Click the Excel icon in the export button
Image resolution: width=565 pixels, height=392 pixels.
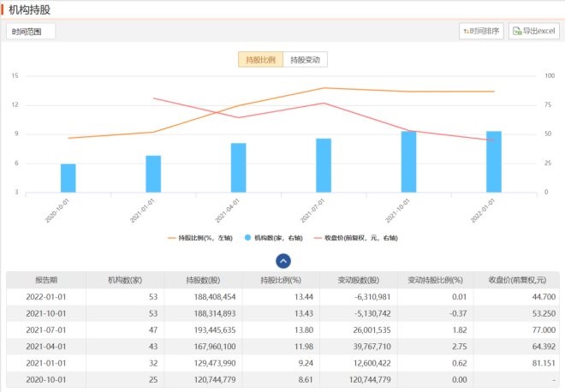click(517, 32)
